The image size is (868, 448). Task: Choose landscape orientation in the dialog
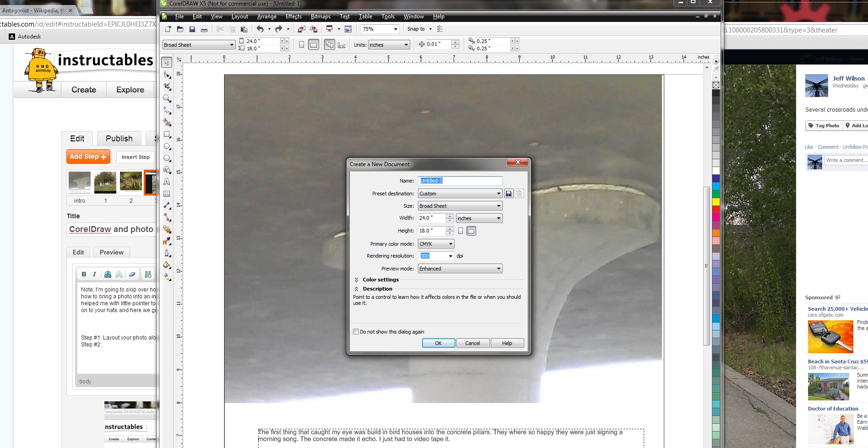(x=471, y=231)
